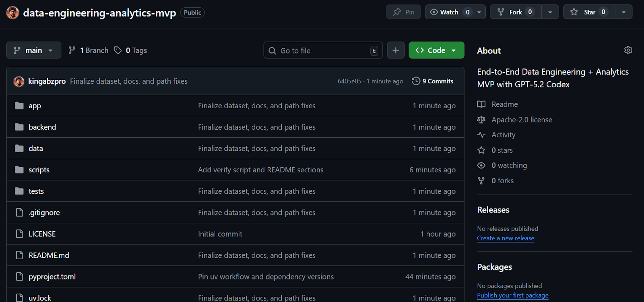644x302 pixels.
Task: Fork the repository
Action: pyautogui.click(x=516, y=12)
